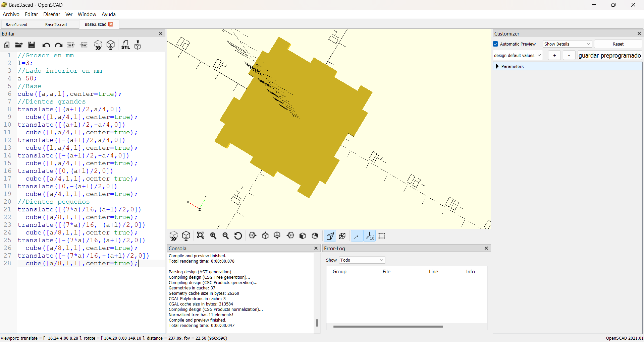The image size is (644, 342).
Task: Open the design default values preset dropdown
Action: (518, 56)
